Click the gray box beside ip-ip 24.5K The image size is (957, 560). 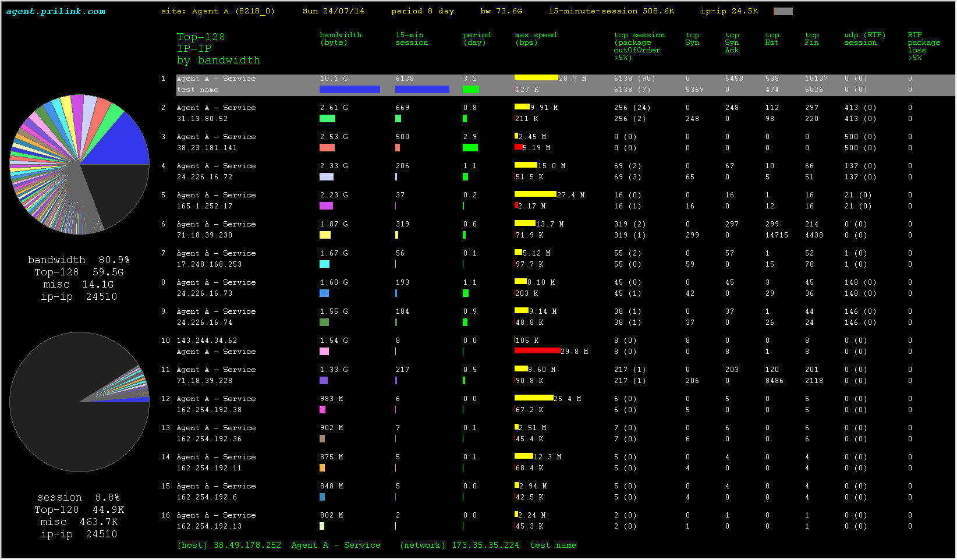(x=783, y=11)
